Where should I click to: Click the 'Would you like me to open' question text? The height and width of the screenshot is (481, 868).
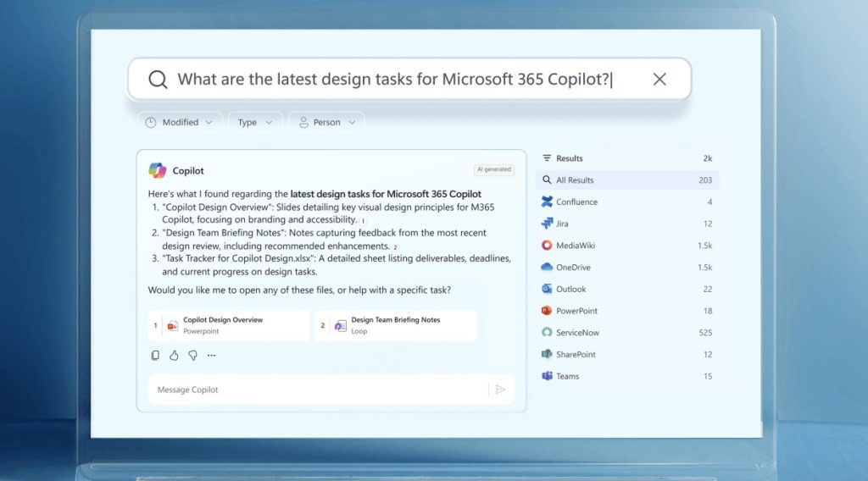click(x=299, y=290)
